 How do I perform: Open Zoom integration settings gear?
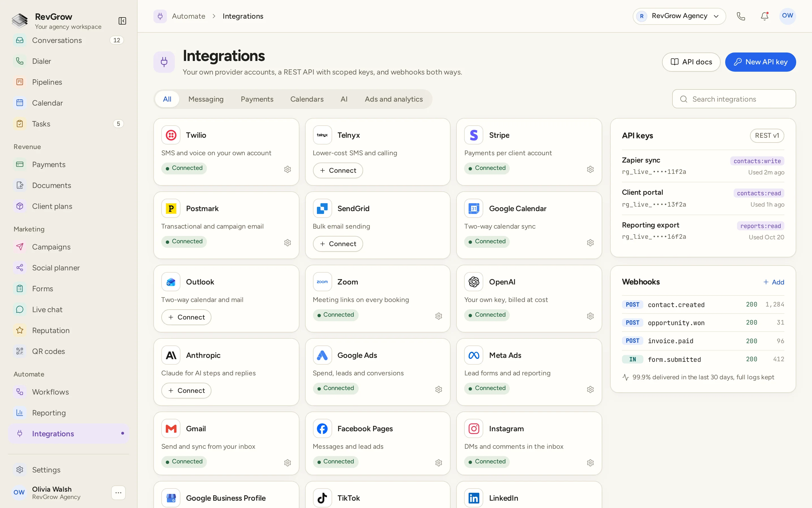coord(438,316)
